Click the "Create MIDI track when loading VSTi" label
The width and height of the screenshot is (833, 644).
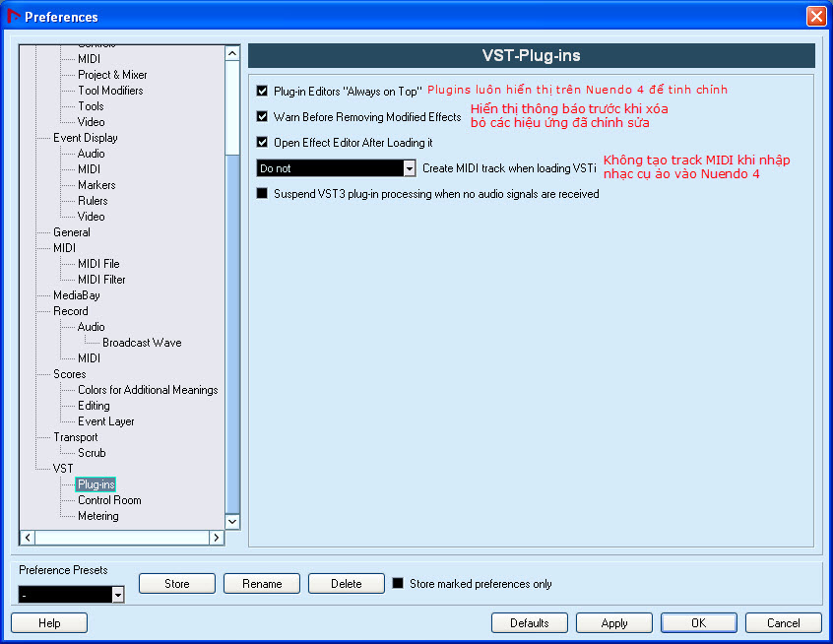(x=509, y=168)
